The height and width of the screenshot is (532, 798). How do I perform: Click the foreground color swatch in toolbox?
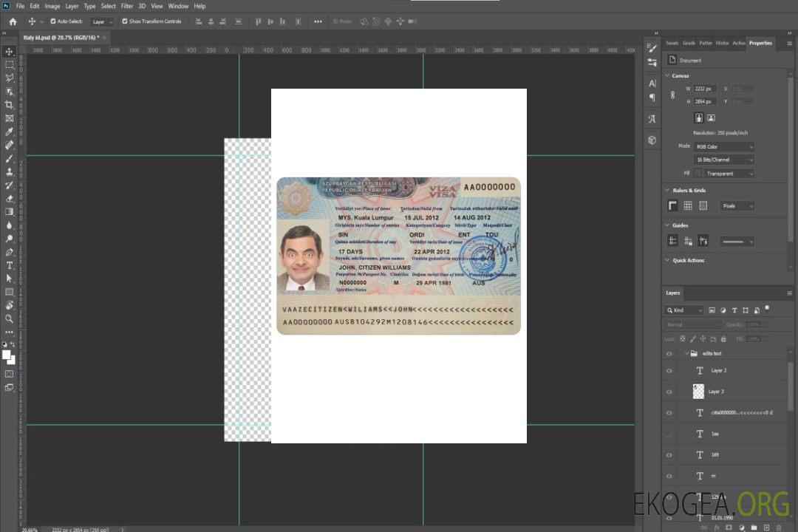point(7,355)
